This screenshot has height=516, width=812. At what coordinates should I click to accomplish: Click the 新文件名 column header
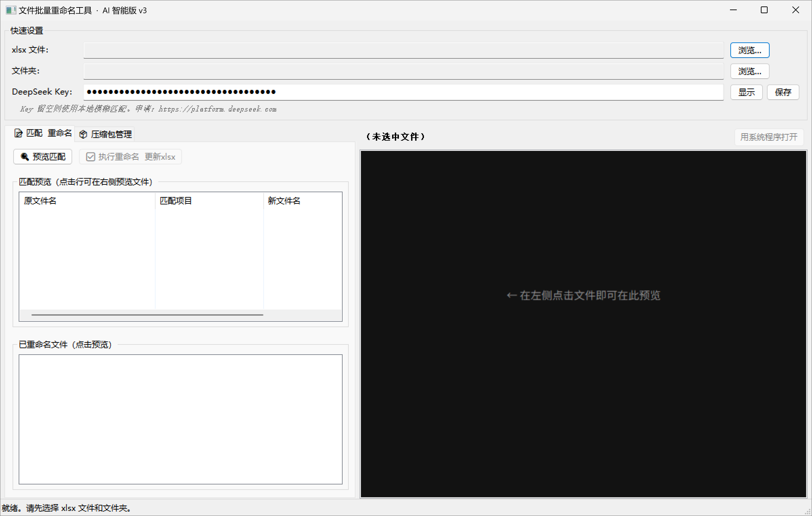[x=303, y=201]
